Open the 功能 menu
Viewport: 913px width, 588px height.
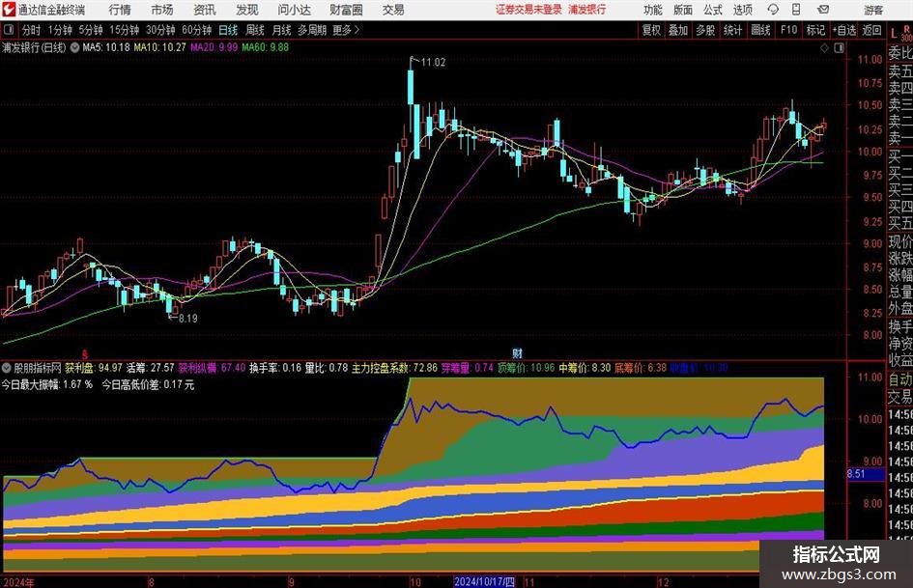tap(653, 10)
